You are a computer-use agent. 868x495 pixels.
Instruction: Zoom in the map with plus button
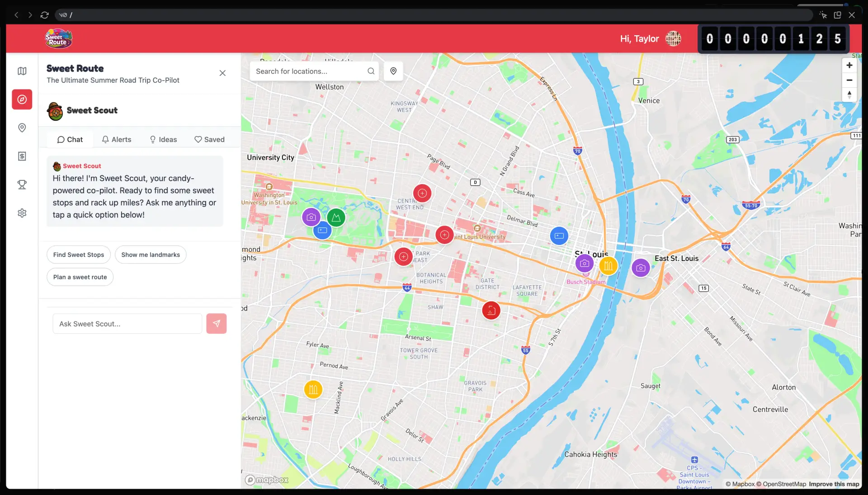click(849, 66)
